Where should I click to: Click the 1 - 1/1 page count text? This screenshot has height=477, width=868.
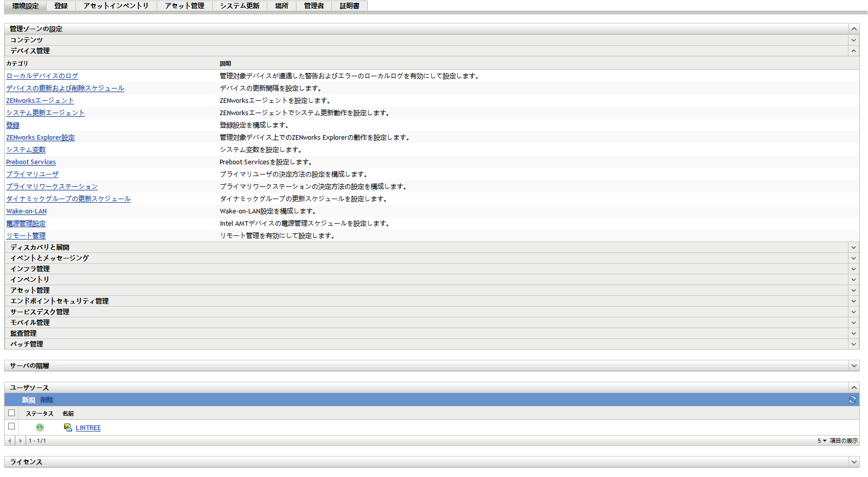[x=37, y=441]
